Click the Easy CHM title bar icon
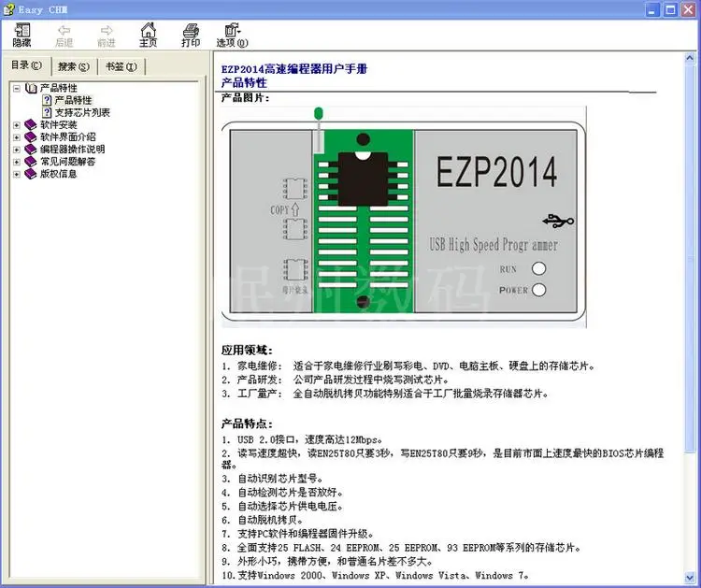Screen dimensions: 701x588 [8, 9]
